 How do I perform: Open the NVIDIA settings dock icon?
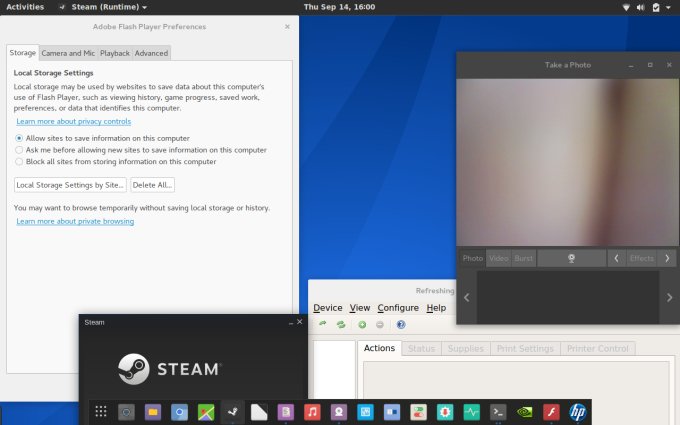[x=524, y=411]
